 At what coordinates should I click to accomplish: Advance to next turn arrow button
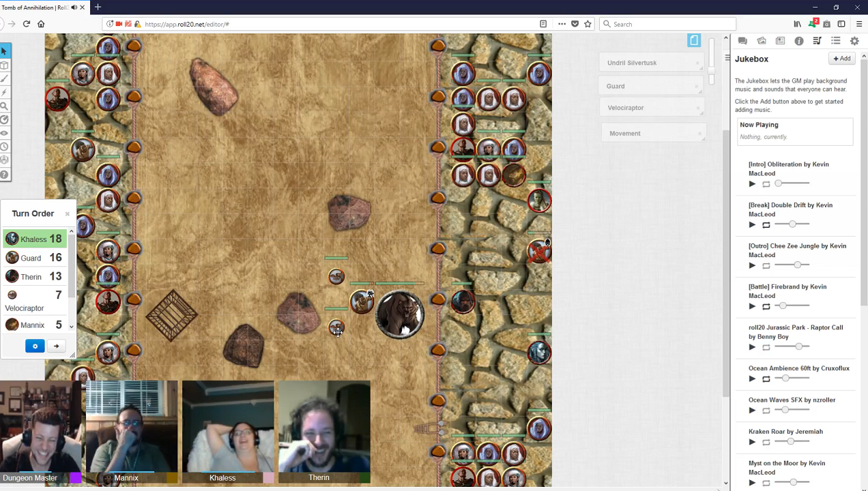pyautogui.click(x=57, y=346)
